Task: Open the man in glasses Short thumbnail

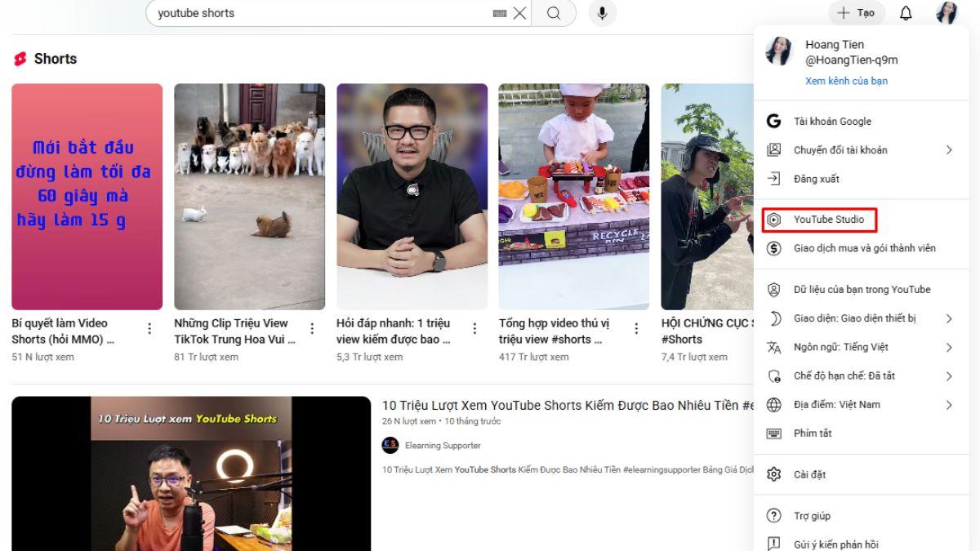Action: point(412,197)
